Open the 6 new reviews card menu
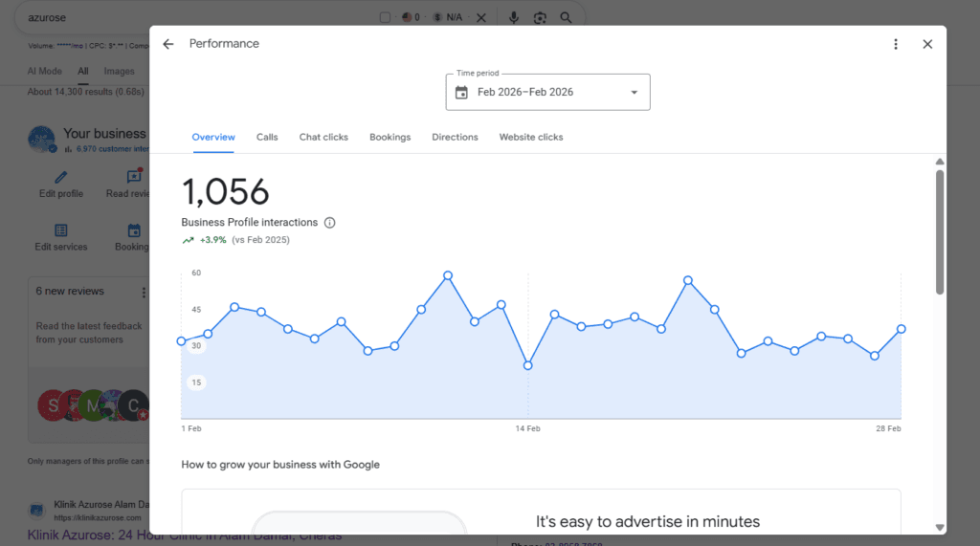This screenshot has height=546, width=980. click(144, 293)
